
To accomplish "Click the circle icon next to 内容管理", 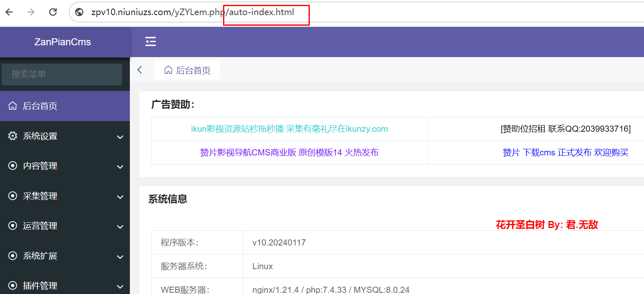I will 13,166.
